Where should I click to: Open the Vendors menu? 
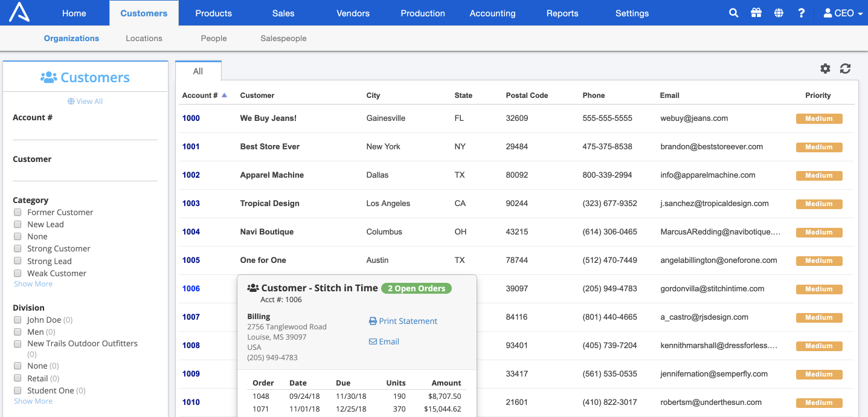point(353,13)
